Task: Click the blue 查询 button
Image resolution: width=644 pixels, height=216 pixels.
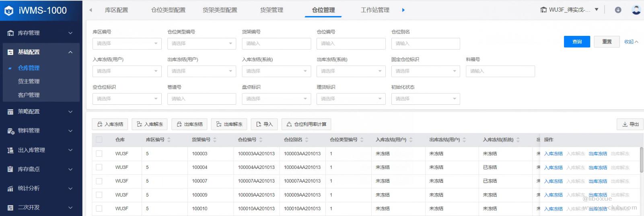Action: click(x=577, y=42)
